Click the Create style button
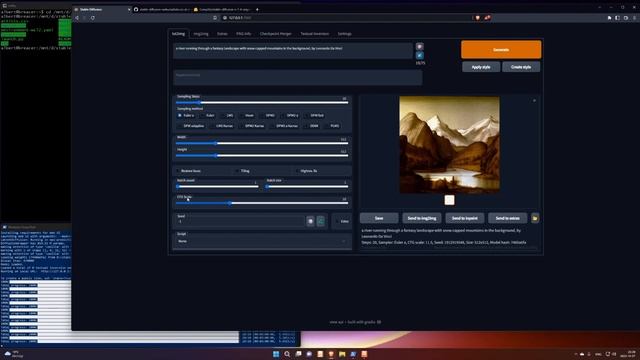This screenshot has width=640, height=360. point(521,67)
